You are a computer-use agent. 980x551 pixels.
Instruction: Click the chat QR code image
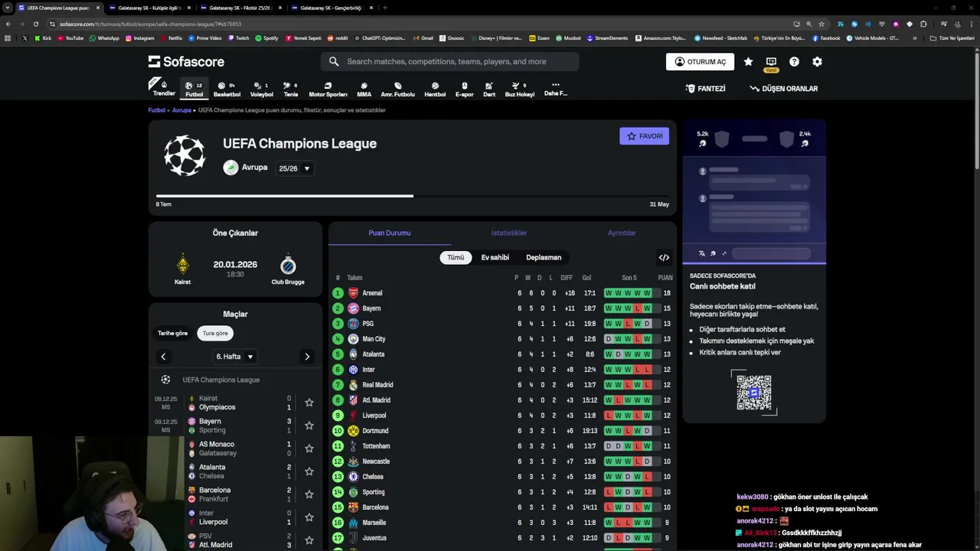pyautogui.click(x=754, y=393)
